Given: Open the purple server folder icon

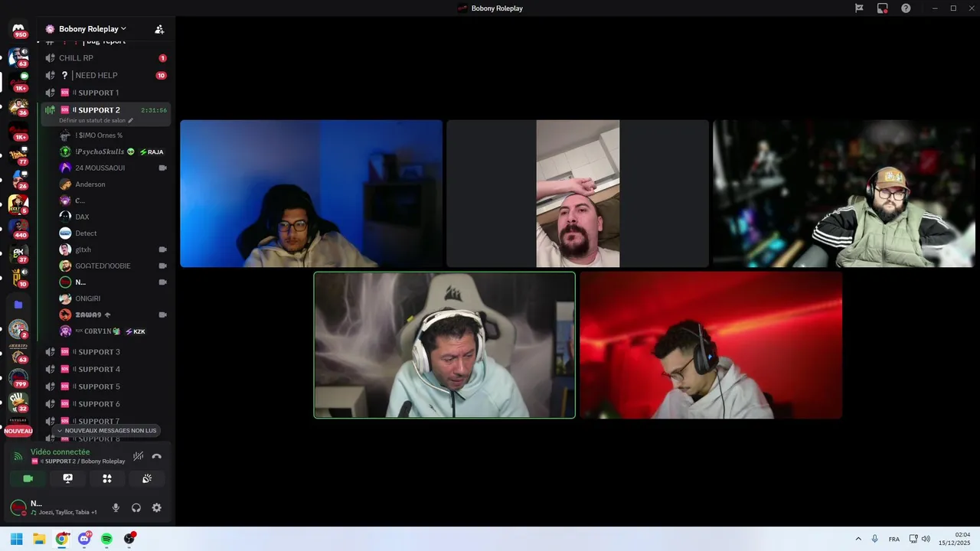Looking at the screenshot, I should 18,305.
